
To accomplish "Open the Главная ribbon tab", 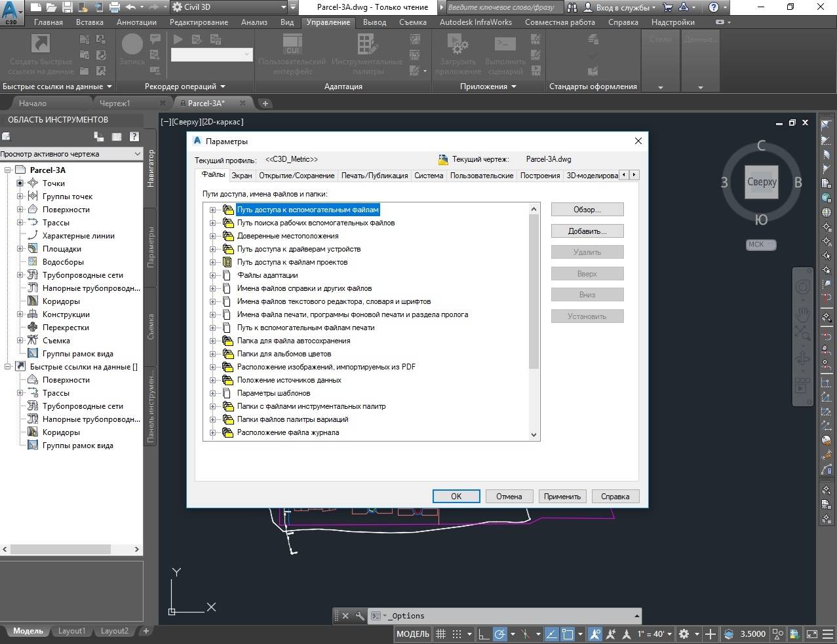I will click(x=49, y=22).
